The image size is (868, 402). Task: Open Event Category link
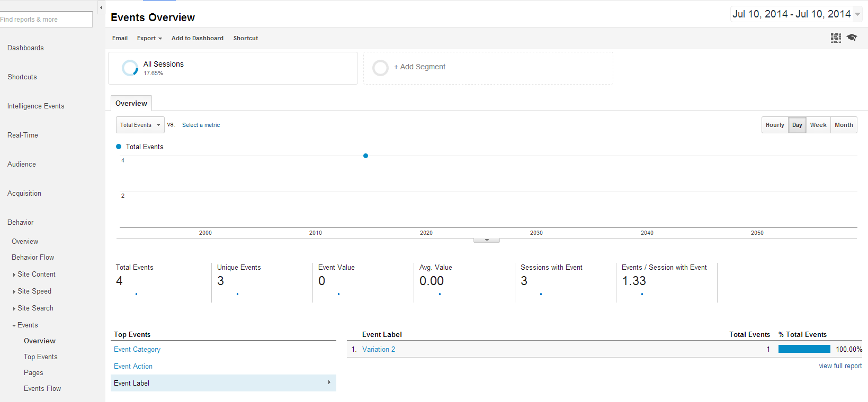coord(137,349)
